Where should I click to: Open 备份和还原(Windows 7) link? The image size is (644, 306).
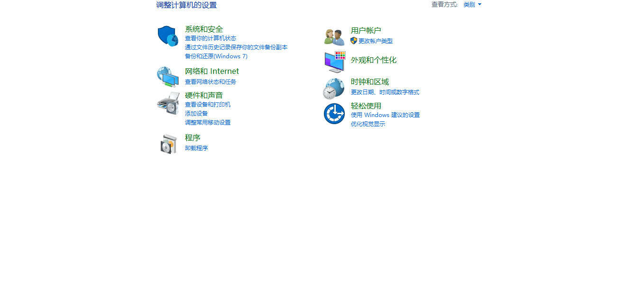point(216,56)
